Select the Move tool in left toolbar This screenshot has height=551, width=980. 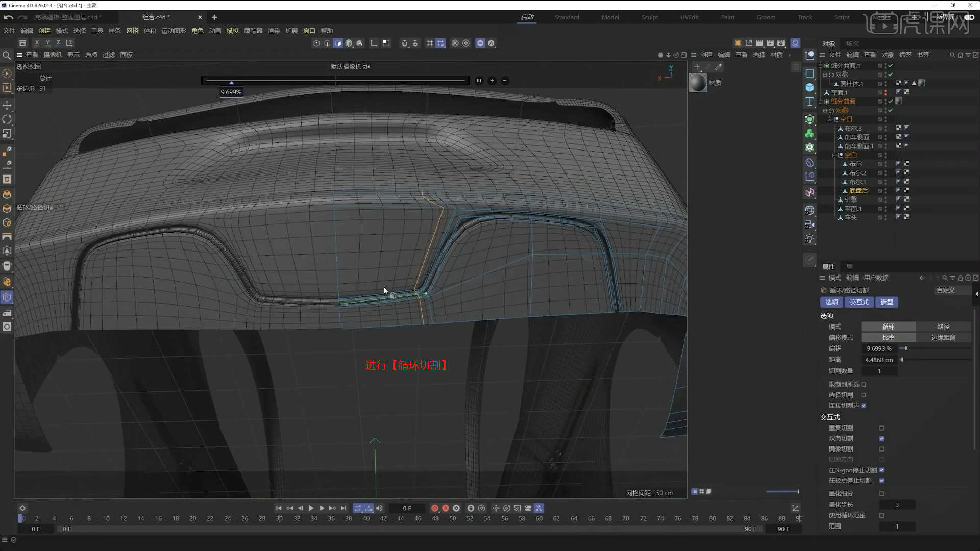7,105
